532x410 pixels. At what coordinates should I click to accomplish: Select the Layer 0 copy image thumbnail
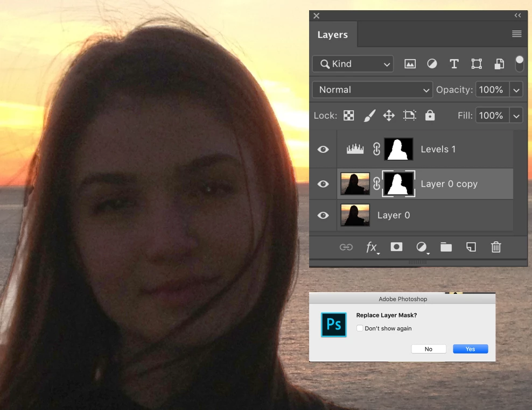coord(355,183)
